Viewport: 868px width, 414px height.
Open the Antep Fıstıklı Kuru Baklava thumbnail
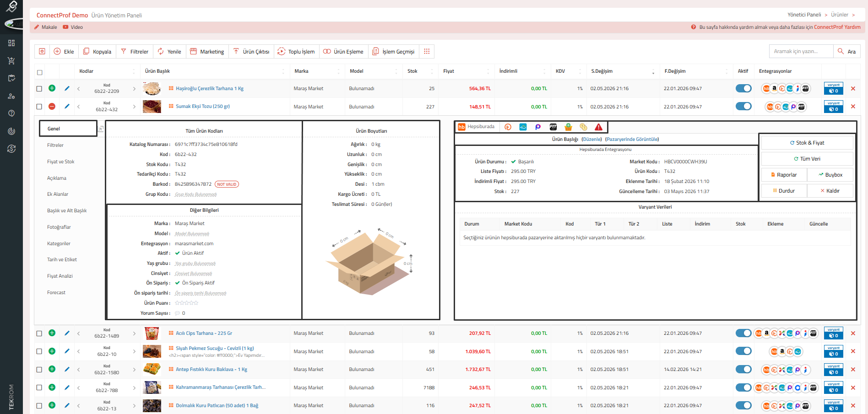coord(152,369)
